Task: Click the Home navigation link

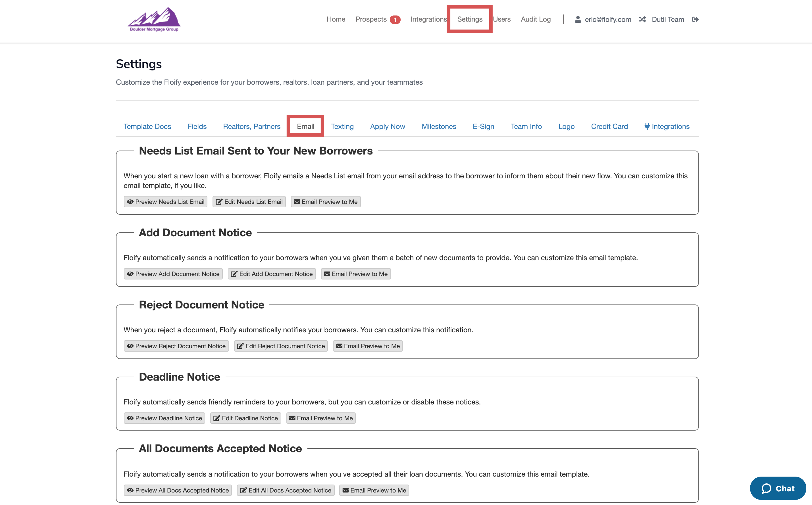Action: [x=336, y=19]
